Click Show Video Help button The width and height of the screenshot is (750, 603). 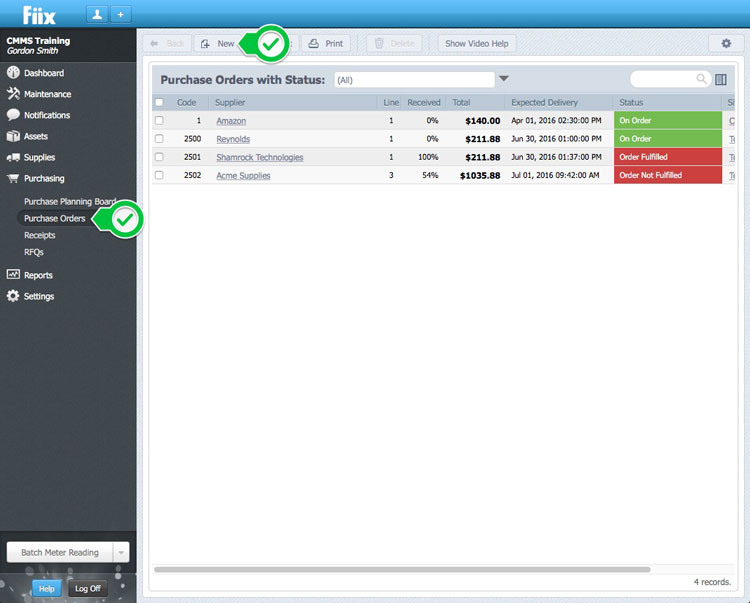click(477, 44)
